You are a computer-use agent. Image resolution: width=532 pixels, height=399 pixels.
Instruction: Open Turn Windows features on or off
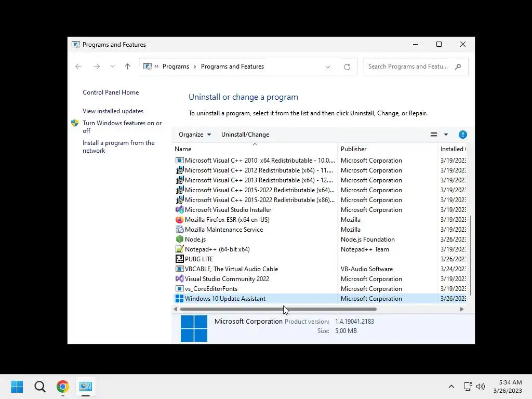pos(122,127)
